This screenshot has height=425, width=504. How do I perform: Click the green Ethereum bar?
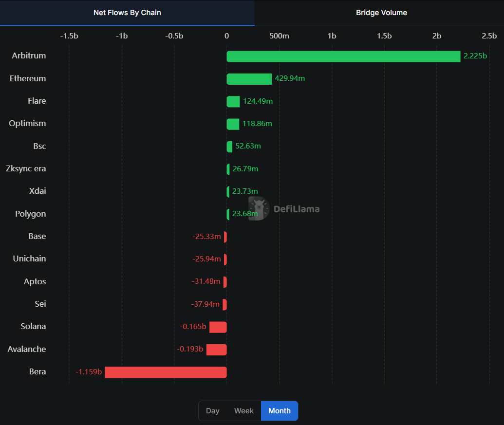point(249,79)
